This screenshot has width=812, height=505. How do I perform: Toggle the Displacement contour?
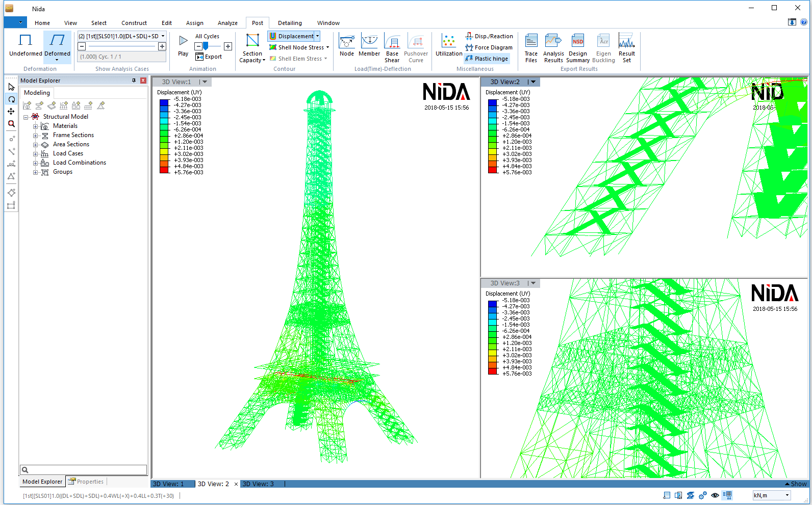click(x=292, y=36)
